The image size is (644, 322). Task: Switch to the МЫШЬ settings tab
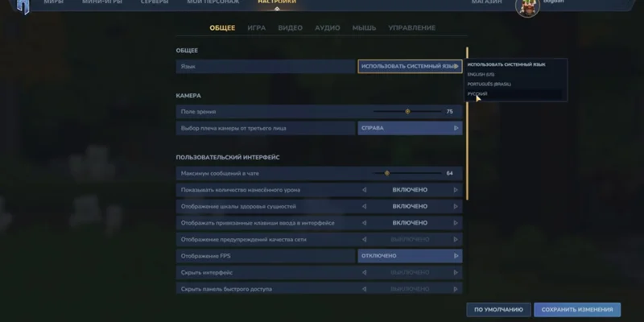coord(364,28)
